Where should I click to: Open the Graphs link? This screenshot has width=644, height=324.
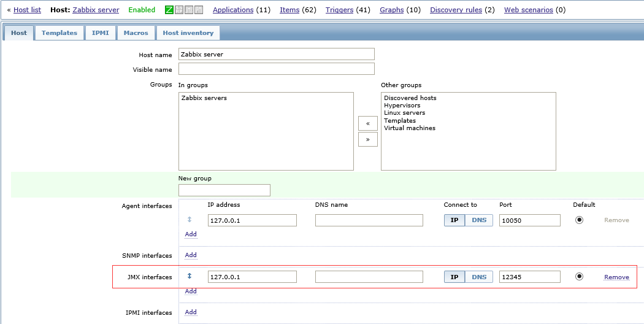click(x=391, y=10)
